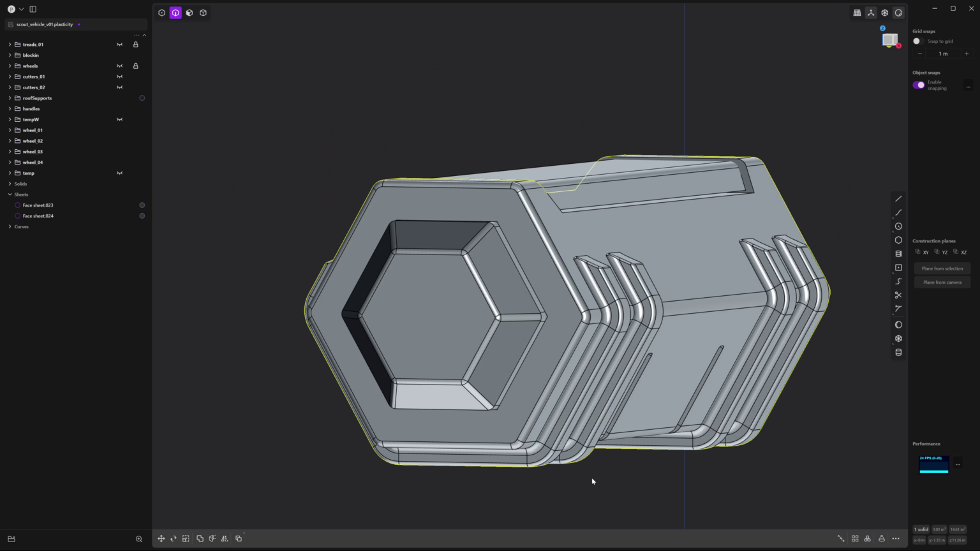The image size is (980, 551).
Task: Click the X axis on orientation gizmo
Action: (898, 46)
